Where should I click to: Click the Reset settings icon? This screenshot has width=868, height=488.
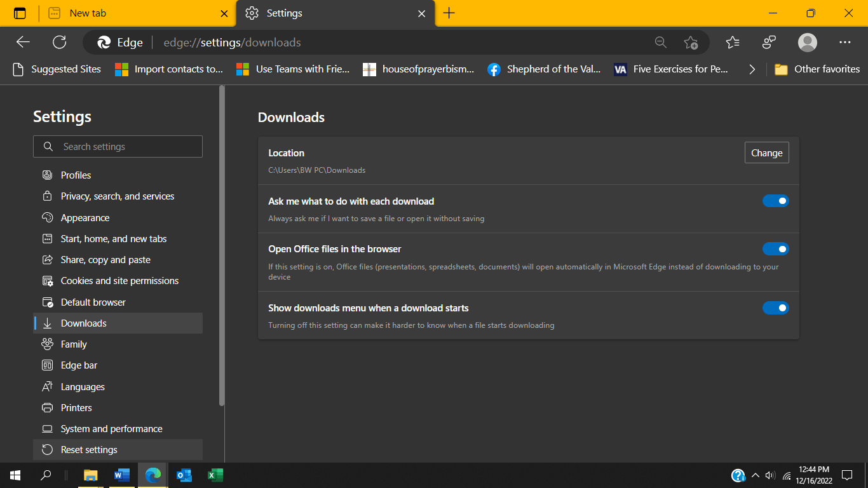click(x=47, y=449)
